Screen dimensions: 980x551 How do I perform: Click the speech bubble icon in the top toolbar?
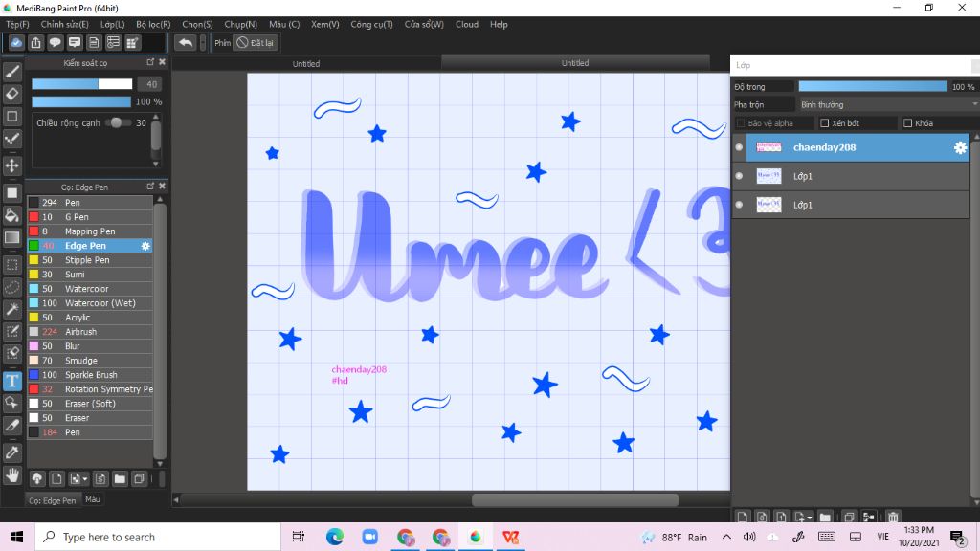[55, 42]
